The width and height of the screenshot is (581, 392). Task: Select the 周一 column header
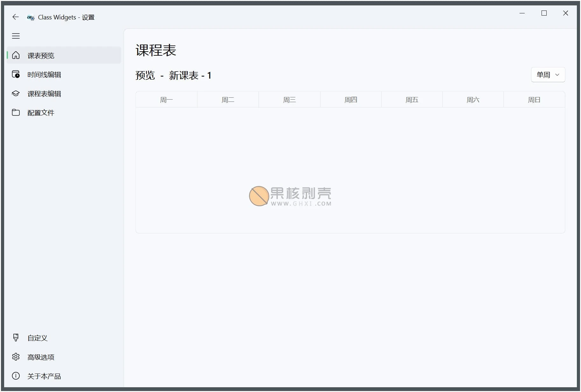166,100
